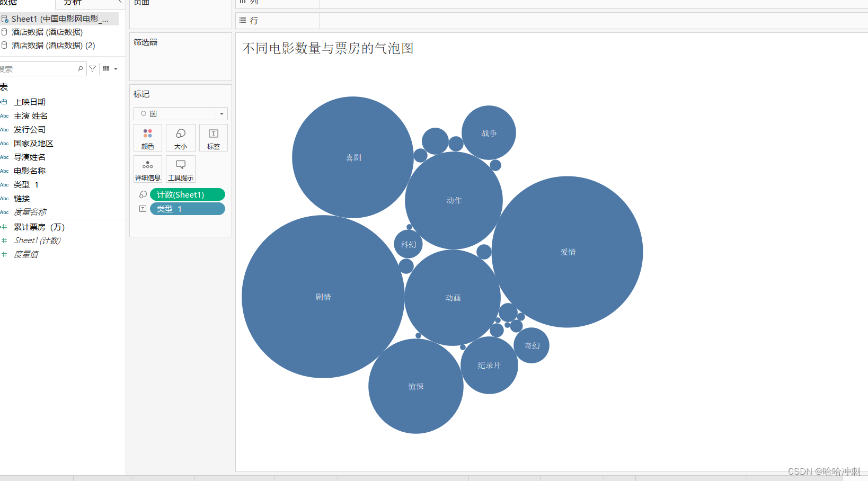The width and height of the screenshot is (868, 481).
Task: Select the 酒店数据 (酒店数据) data source
Action: click(x=47, y=32)
